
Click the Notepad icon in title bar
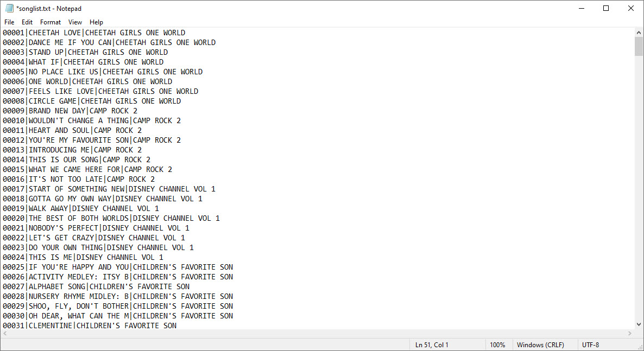coord(9,8)
